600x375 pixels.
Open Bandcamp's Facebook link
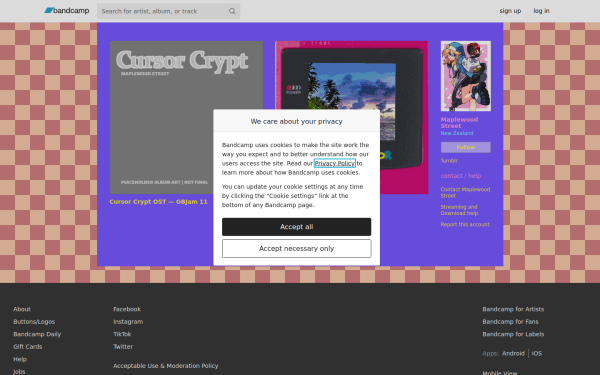click(127, 309)
